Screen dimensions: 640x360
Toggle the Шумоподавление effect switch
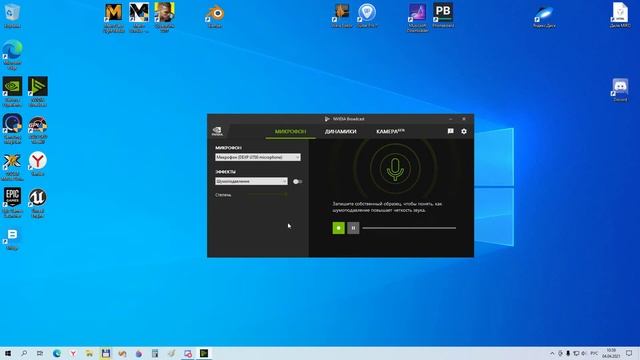point(298,182)
